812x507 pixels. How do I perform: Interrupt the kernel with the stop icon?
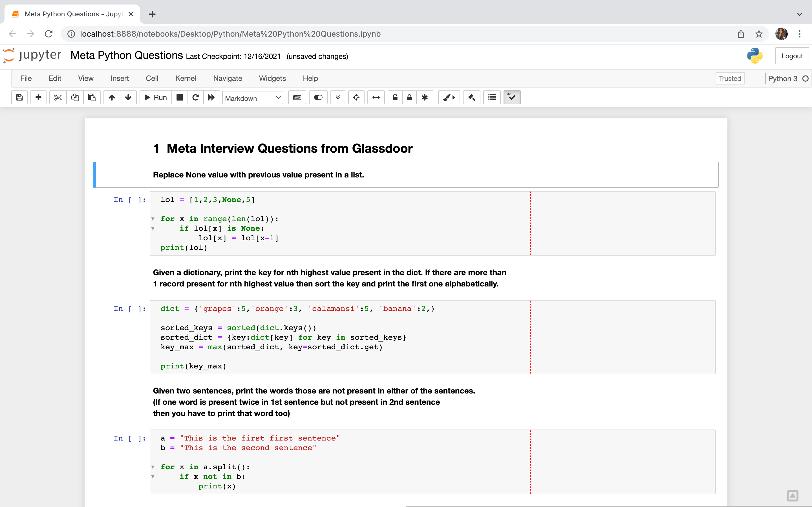pos(180,97)
